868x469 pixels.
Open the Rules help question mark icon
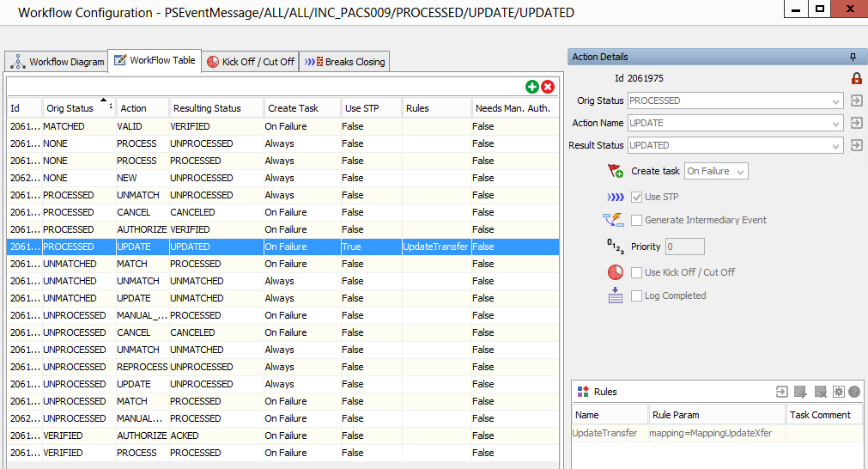pyautogui.click(x=854, y=392)
